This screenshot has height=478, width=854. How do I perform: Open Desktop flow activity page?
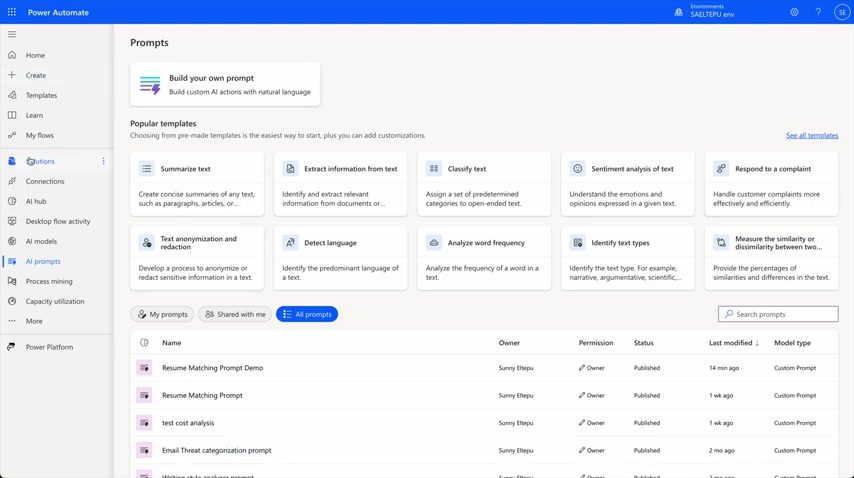click(58, 221)
